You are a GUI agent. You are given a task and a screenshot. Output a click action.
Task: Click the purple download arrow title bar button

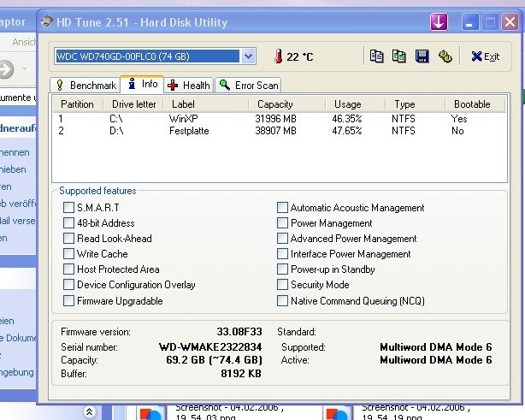pyautogui.click(x=439, y=22)
